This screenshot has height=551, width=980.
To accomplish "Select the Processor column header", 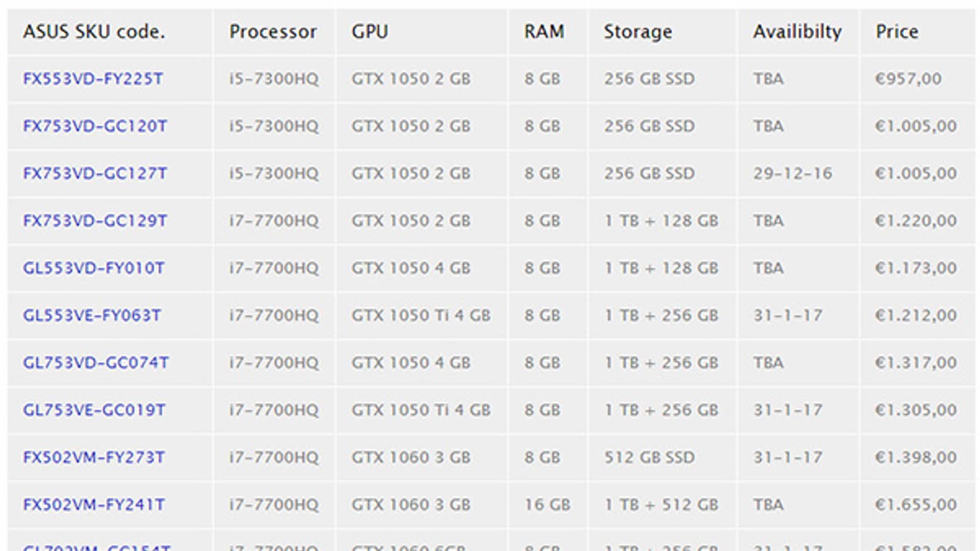I will tap(273, 31).
